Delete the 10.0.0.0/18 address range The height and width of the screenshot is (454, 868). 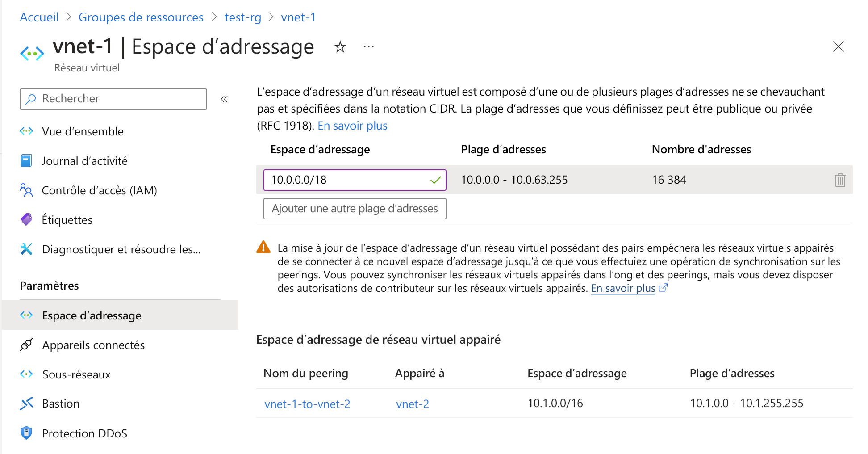(x=840, y=180)
